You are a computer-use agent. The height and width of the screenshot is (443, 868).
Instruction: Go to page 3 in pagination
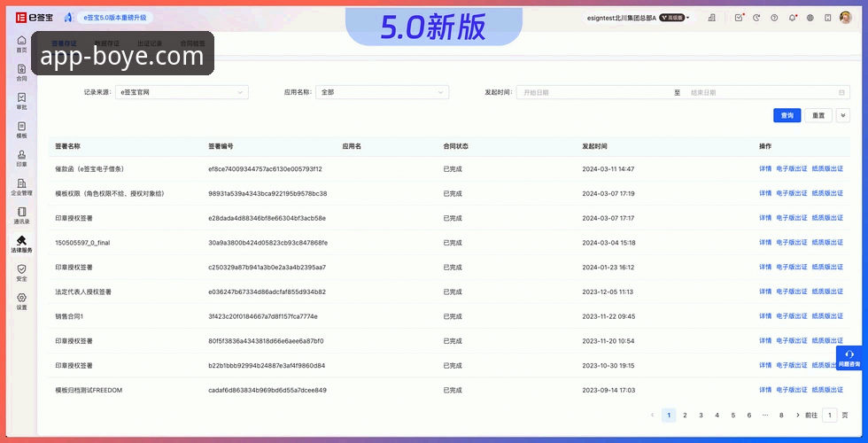pos(701,415)
